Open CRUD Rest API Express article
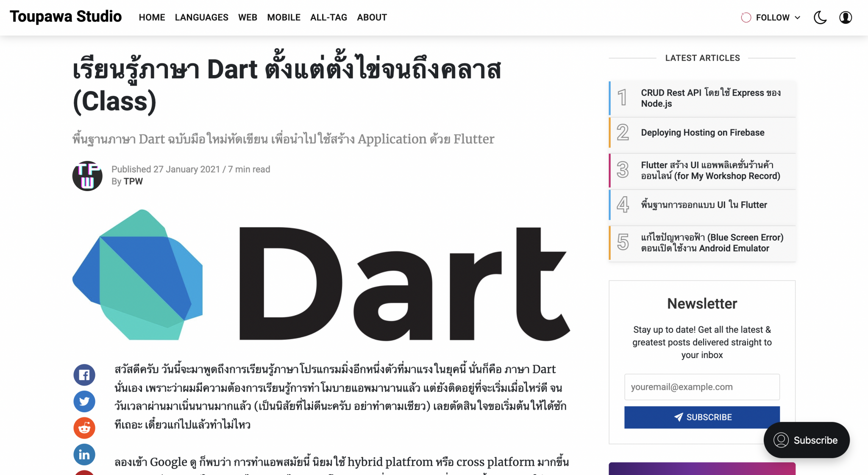868x475 pixels. click(702, 98)
